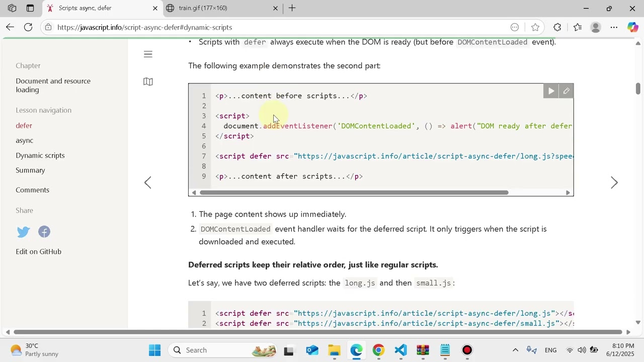644x362 pixels.
Task: Open the Copilot sidebar icon
Action: coord(632,27)
